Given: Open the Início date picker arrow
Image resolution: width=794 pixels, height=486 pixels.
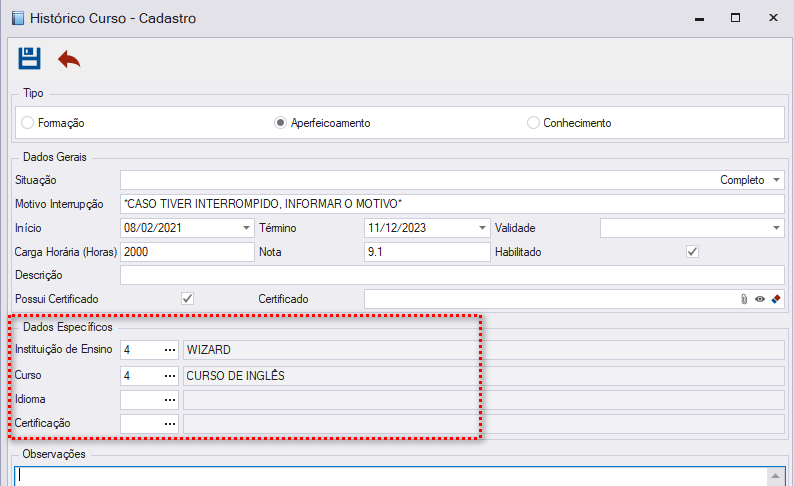Looking at the screenshot, I should click(x=246, y=228).
